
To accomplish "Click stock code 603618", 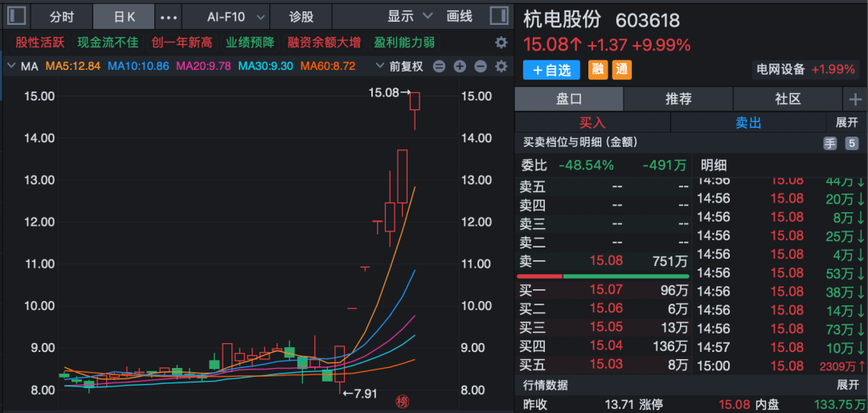I will (648, 20).
